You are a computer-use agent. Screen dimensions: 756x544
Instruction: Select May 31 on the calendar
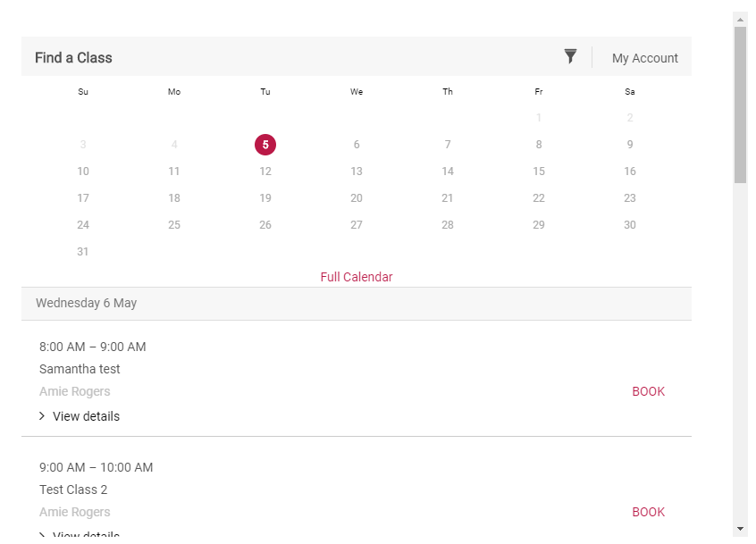point(83,251)
